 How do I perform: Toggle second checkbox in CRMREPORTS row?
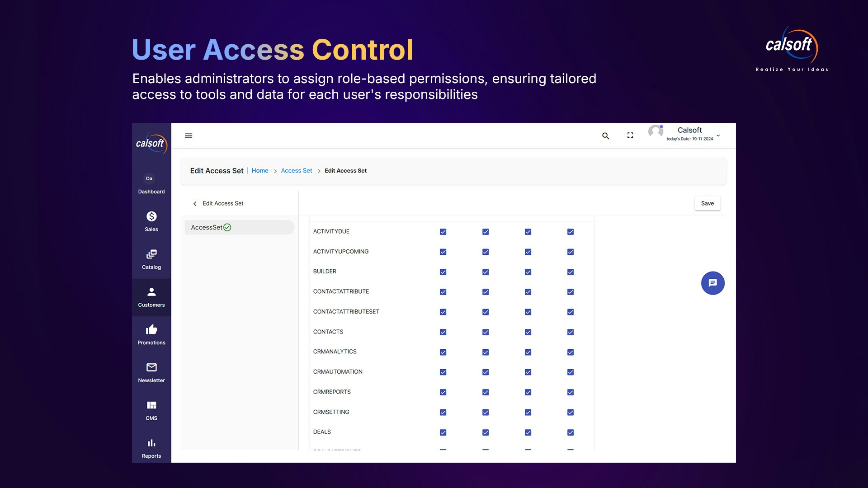(x=486, y=392)
